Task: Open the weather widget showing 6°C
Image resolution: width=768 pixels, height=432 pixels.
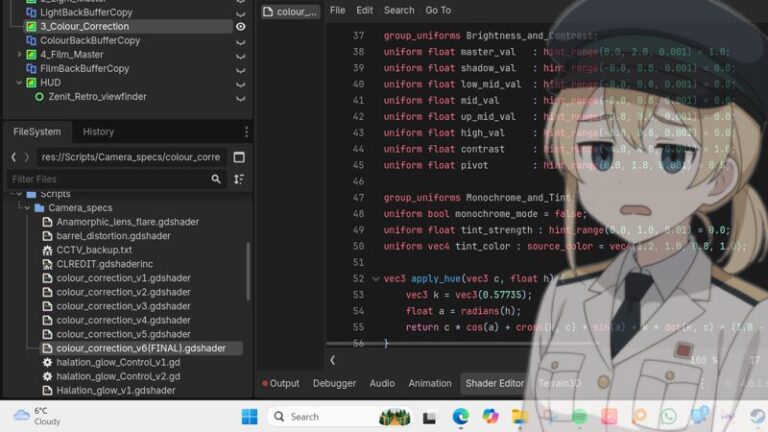Action: tap(37, 416)
